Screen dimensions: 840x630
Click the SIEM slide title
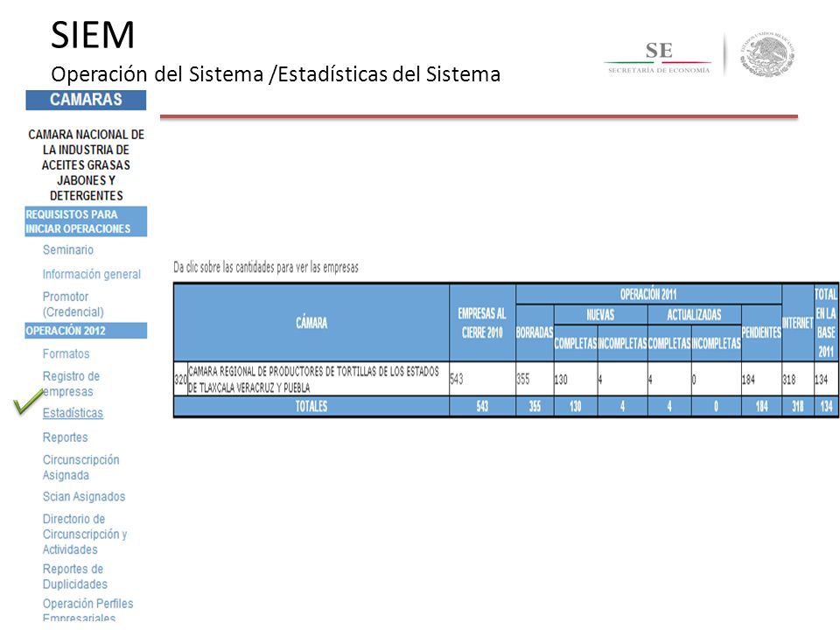coord(93,35)
